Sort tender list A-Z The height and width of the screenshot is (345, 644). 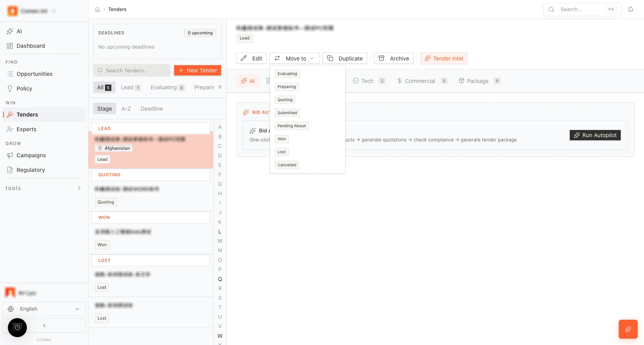coord(126,109)
